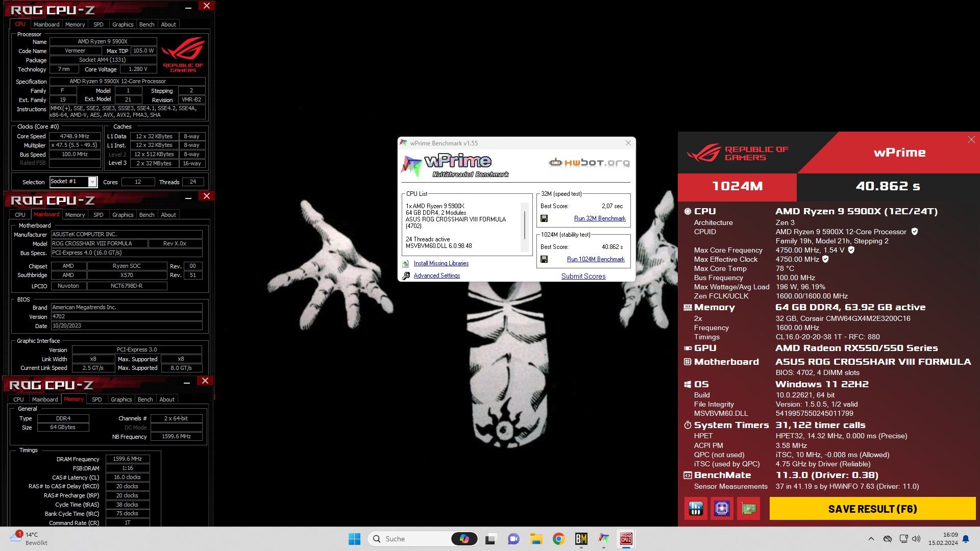Switch to wPrime via its taskbar icon
Image resolution: width=980 pixels, height=551 pixels.
(604, 539)
